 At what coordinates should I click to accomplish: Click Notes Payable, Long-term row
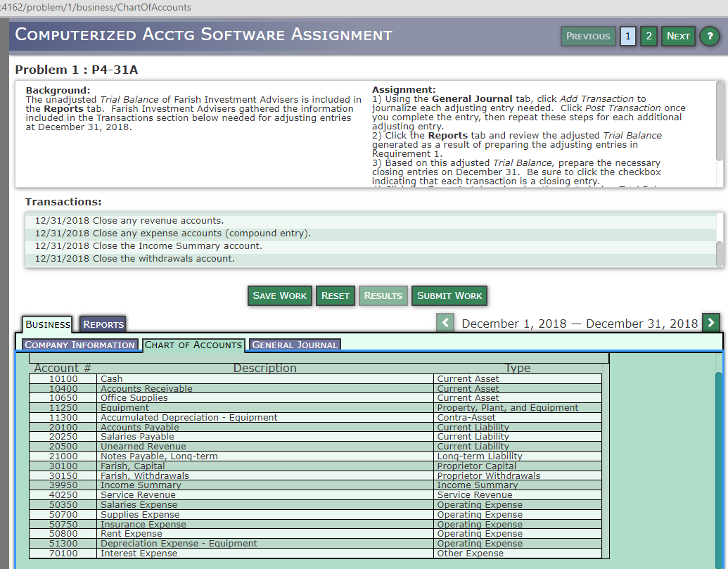315,456
